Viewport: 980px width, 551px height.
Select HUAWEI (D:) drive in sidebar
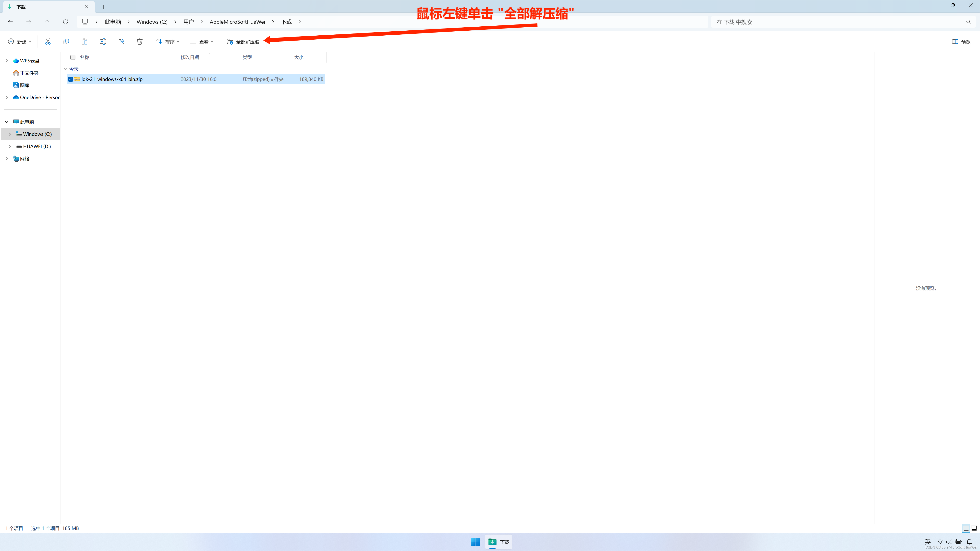click(37, 146)
